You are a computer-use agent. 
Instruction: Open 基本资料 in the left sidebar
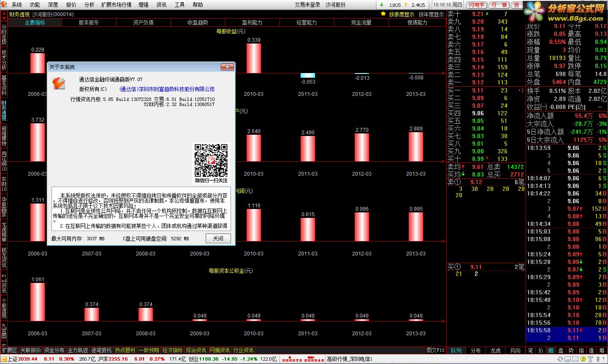coord(4,85)
